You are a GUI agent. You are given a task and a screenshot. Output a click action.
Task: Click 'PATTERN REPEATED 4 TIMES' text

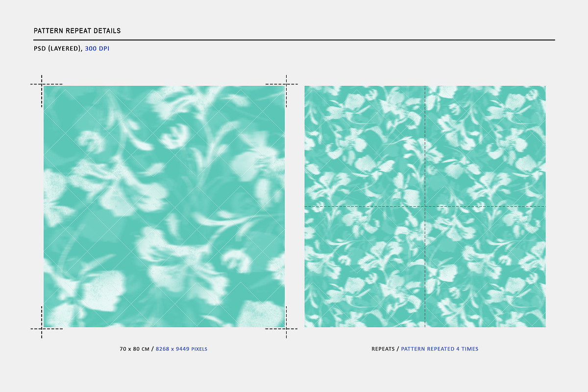440,349
